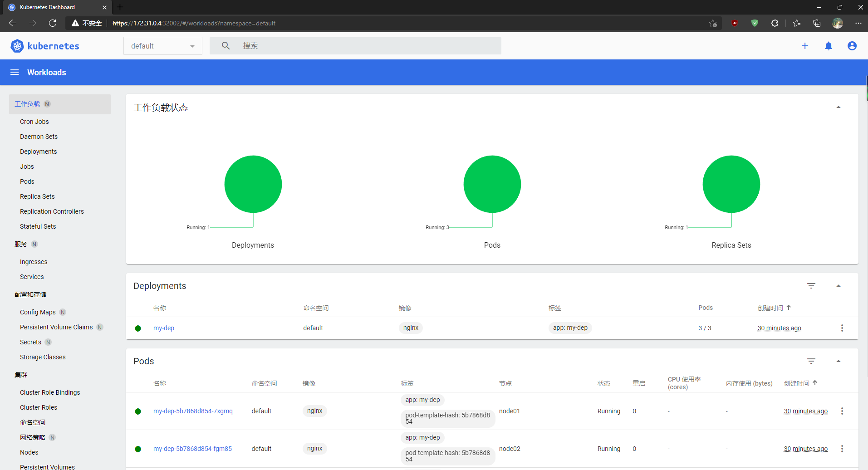Collapse the Deployments section

(x=839, y=286)
